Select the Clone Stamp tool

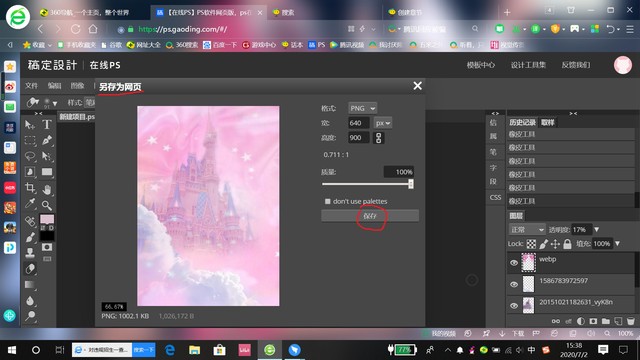(x=30, y=253)
